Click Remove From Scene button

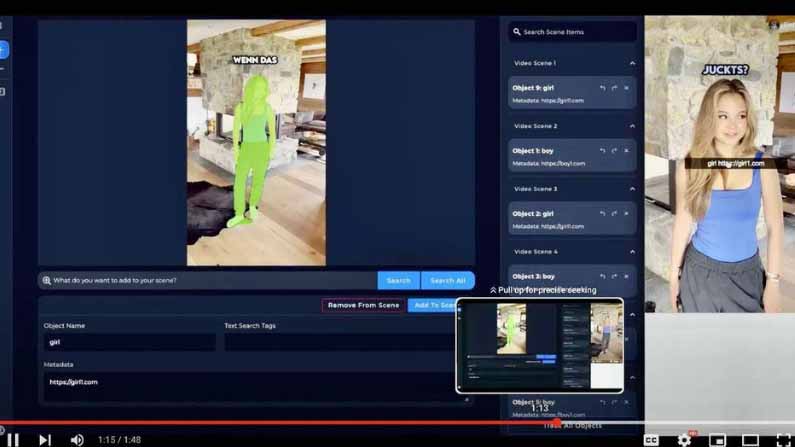[363, 305]
